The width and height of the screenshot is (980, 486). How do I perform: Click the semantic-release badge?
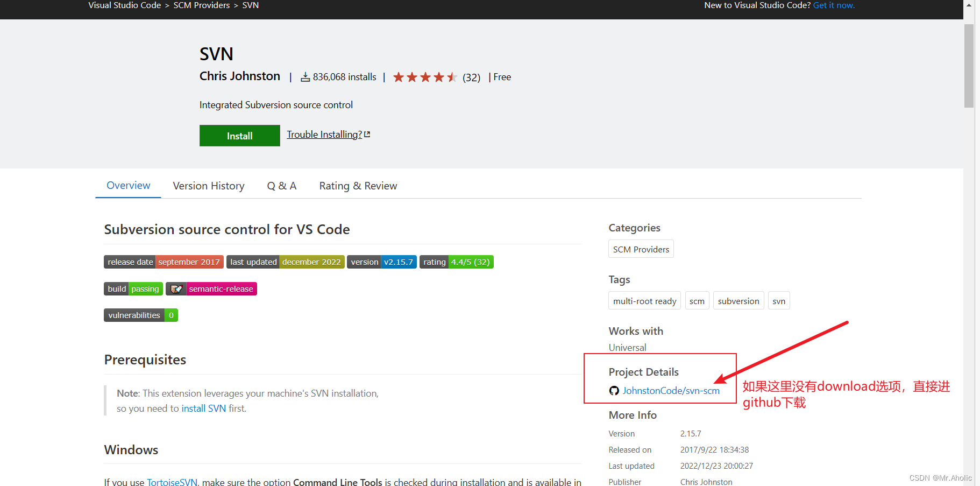point(211,289)
